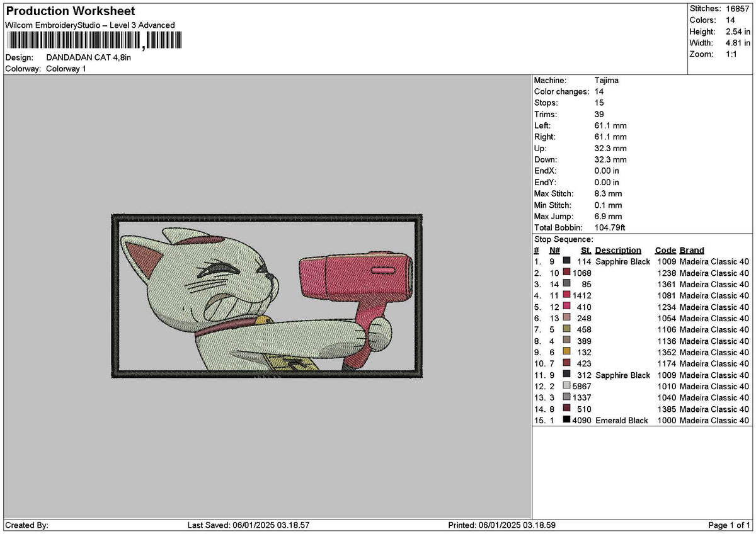Click the Page 1 of 1 footer text
The height and width of the screenshot is (534, 756).
click(730, 525)
